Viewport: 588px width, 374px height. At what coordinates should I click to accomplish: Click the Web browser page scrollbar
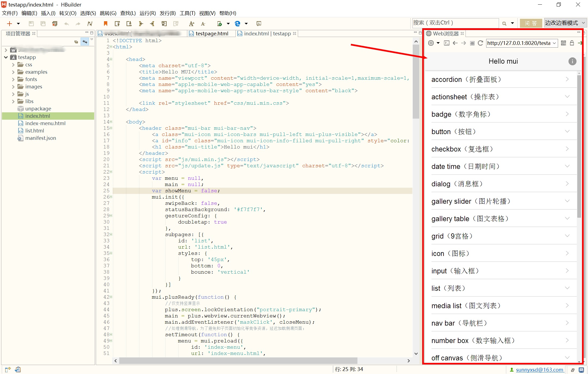pos(579,146)
